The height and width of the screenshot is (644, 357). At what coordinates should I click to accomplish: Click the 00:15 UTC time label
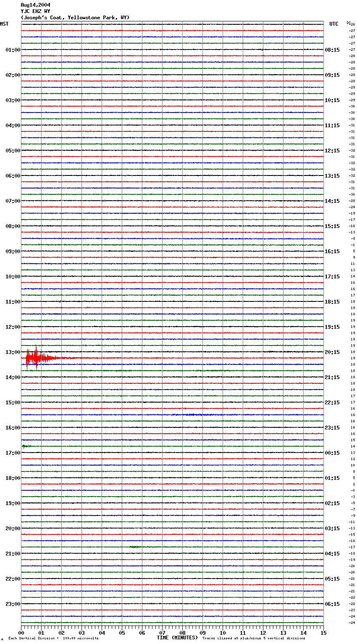pos(332,453)
